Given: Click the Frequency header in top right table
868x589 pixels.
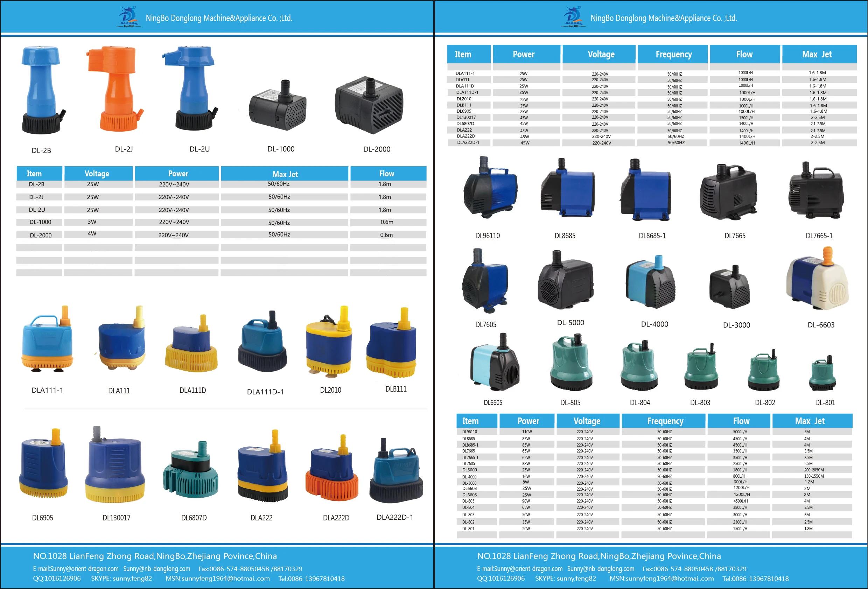Looking at the screenshot, I should [673, 55].
